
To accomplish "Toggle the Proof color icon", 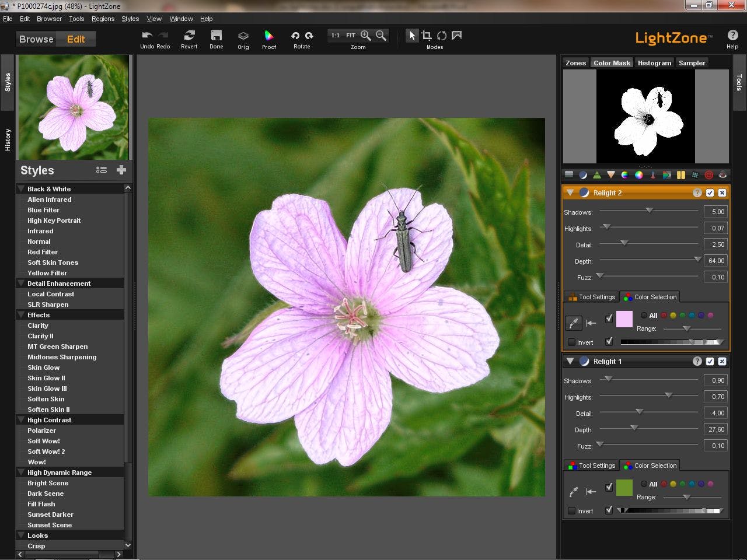I will tap(269, 36).
